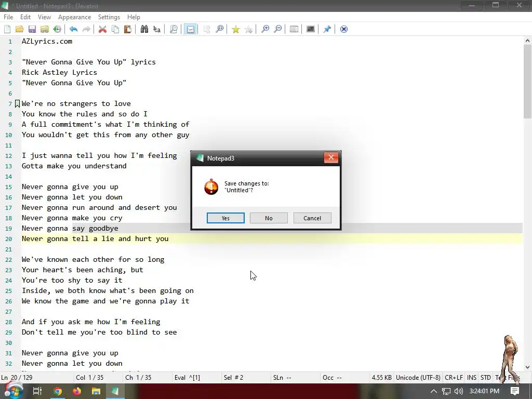Image resolution: width=532 pixels, height=399 pixels.
Task: Click line number 26 in the margin
Action: [8, 301]
